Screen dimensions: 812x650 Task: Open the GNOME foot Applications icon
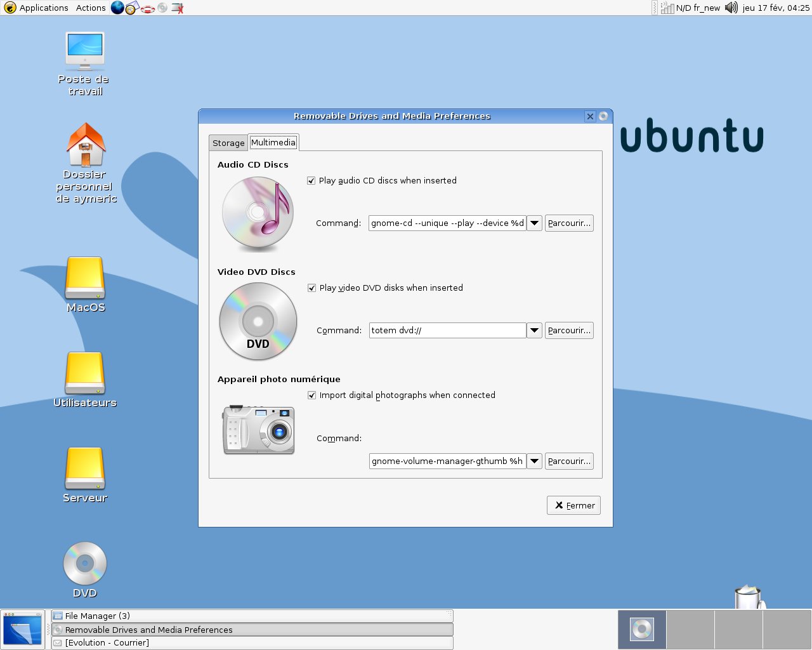tap(10, 8)
